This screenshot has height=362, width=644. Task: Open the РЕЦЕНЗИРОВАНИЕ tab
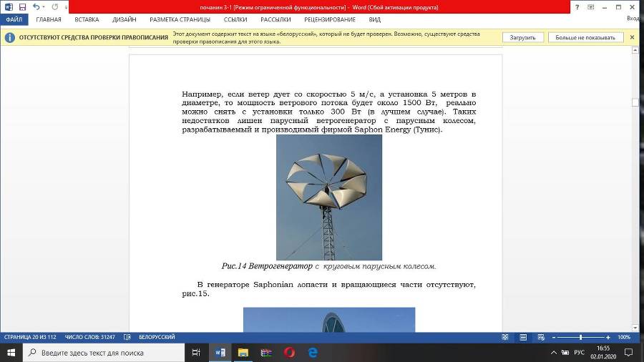tap(330, 19)
